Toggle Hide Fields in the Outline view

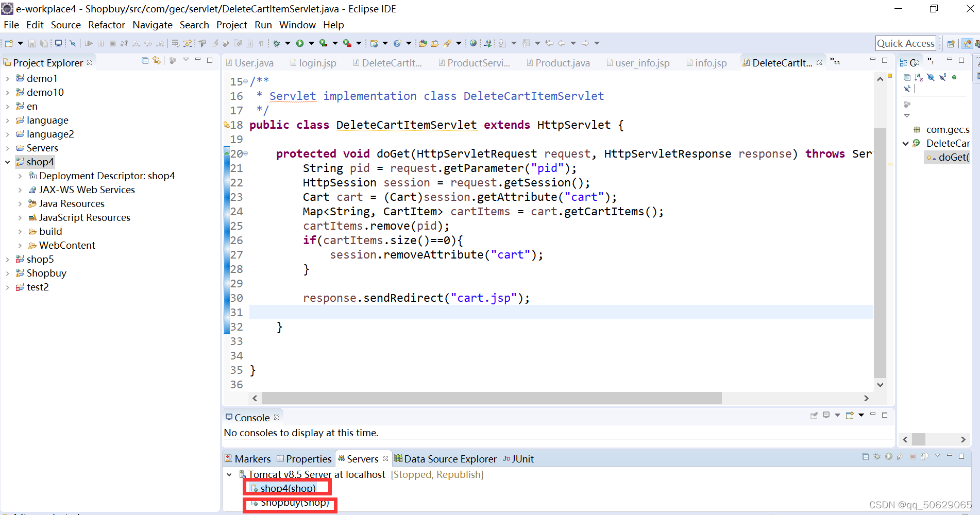pos(931,77)
